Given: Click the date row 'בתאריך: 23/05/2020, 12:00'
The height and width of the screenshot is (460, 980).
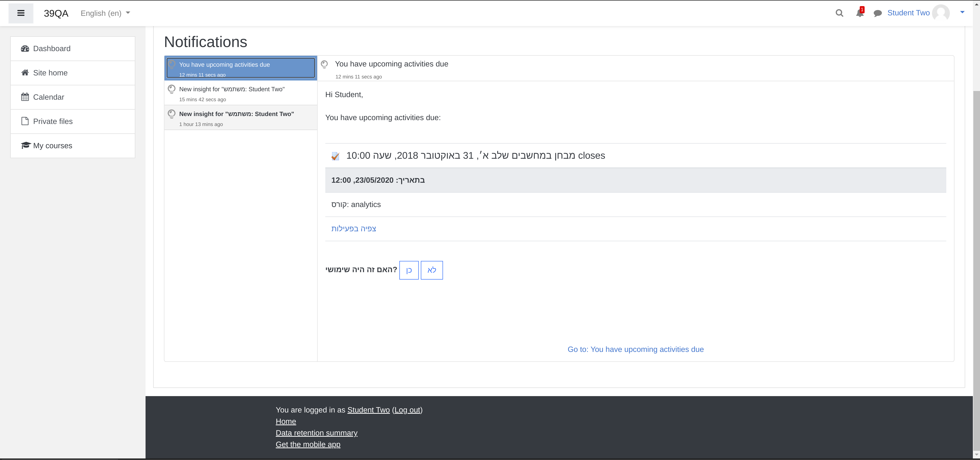Looking at the screenshot, I should click(635, 180).
